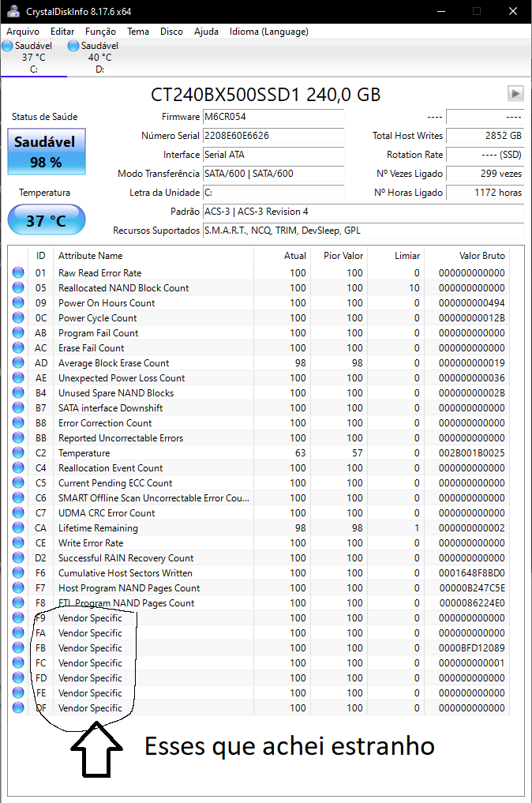Select the raw value 00000B247C5E
The width and height of the screenshot is (532, 803).
[471, 588]
